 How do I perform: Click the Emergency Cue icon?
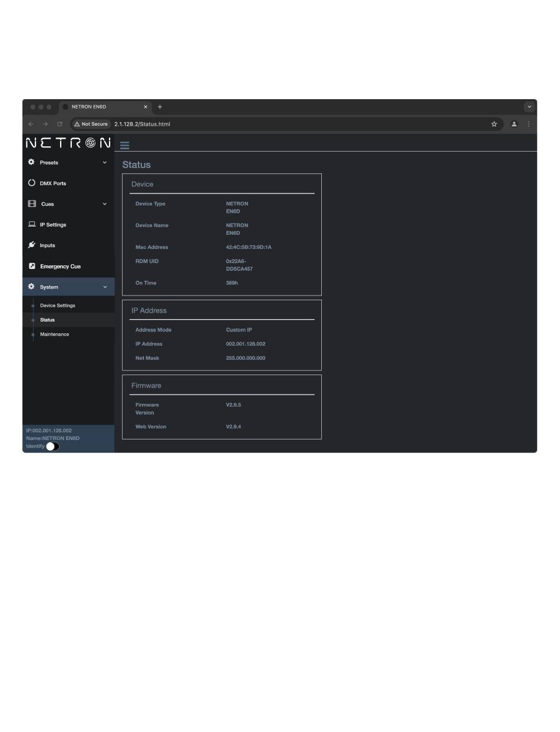[32, 266]
